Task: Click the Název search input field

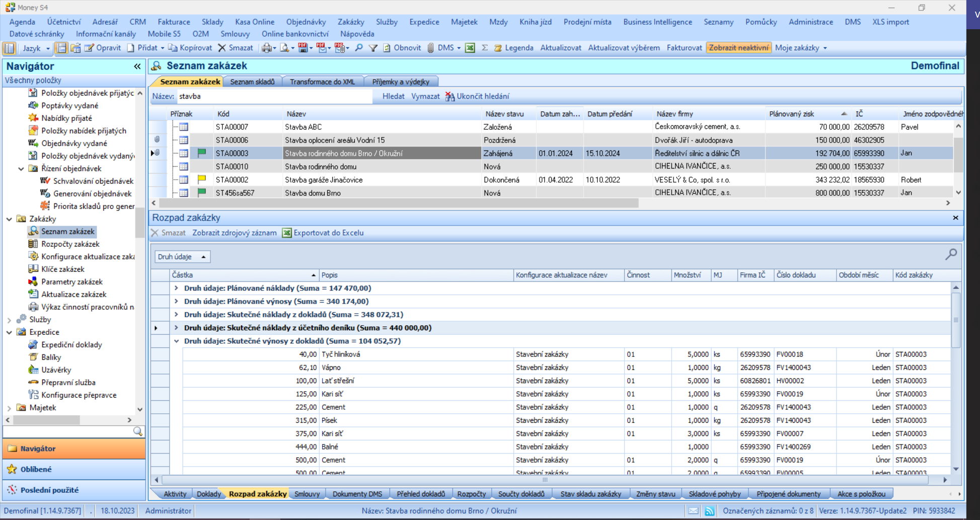Action: click(274, 96)
